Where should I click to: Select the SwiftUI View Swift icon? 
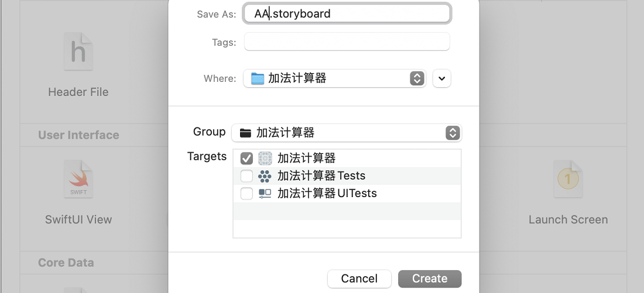point(78,179)
